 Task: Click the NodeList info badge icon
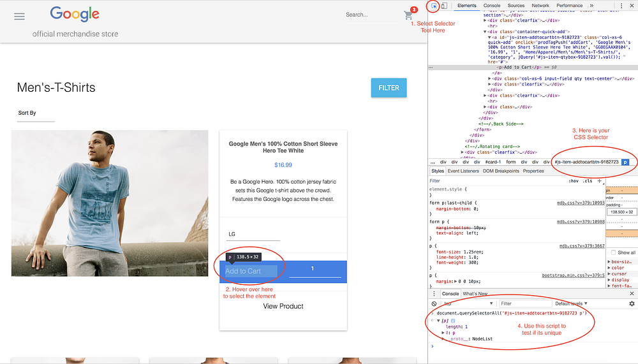[x=453, y=321]
